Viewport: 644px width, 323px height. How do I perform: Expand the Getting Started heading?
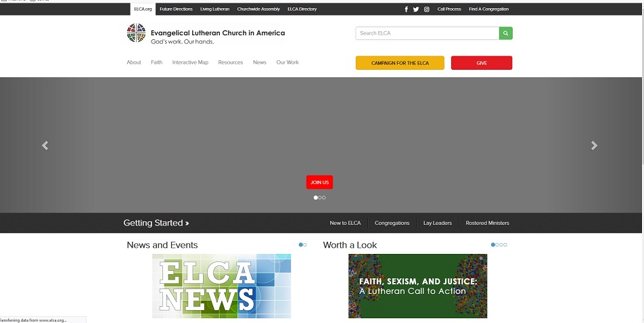156,223
